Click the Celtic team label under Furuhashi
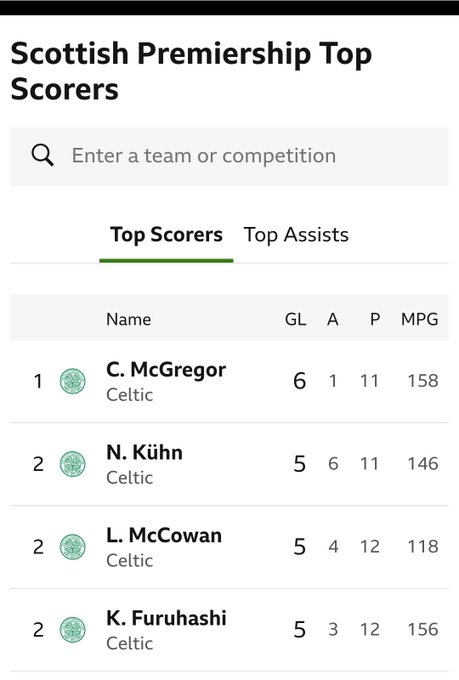The width and height of the screenshot is (459, 680). tap(130, 643)
